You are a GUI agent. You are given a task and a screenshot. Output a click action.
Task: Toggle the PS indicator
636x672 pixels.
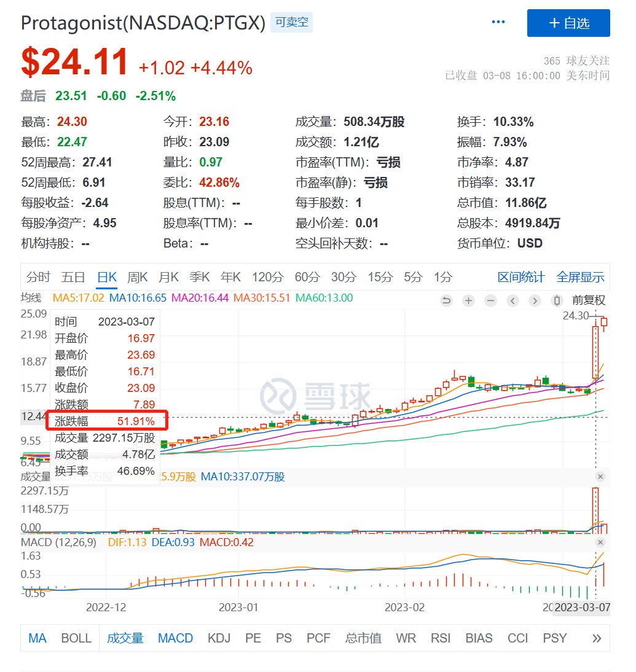tap(283, 638)
